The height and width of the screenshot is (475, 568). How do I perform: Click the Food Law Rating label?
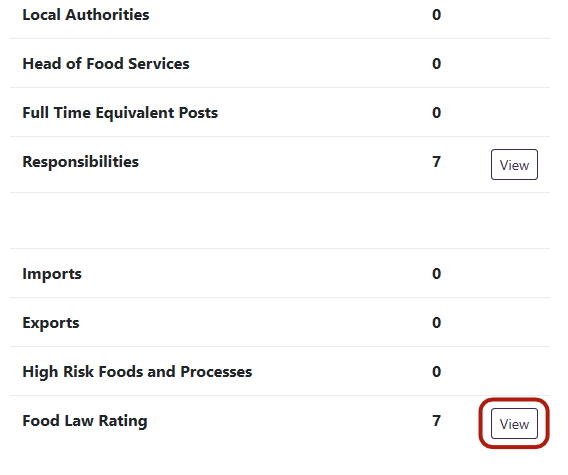(85, 421)
